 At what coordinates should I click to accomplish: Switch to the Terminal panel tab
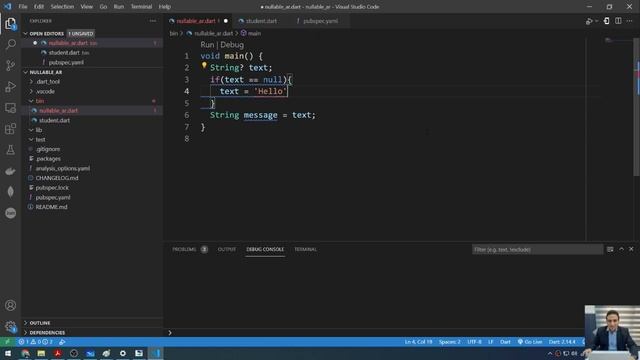click(305, 249)
